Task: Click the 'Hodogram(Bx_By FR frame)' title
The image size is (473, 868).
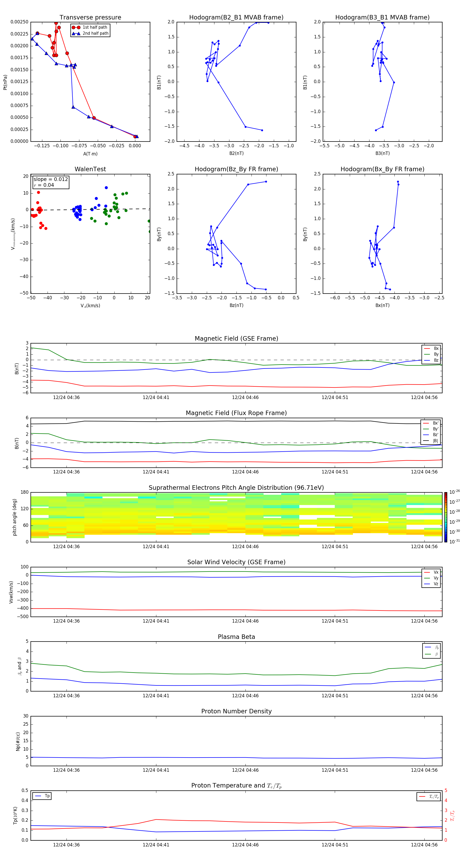Action: pyautogui.click(x=382, y=169)
